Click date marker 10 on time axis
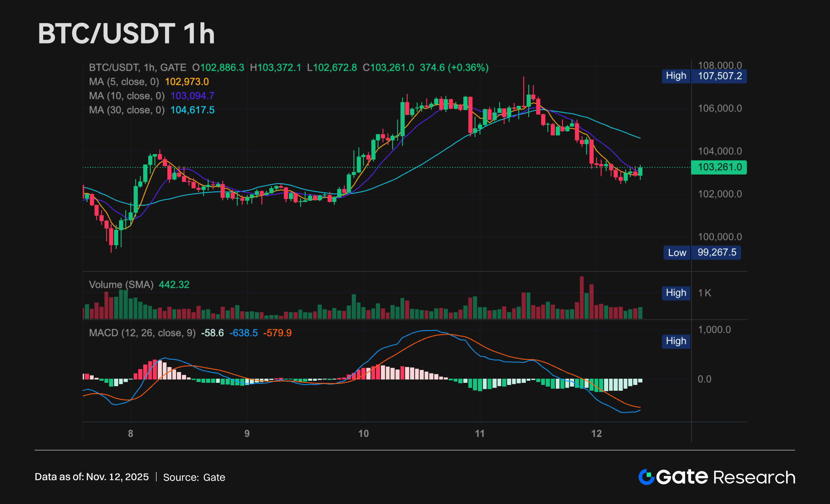 pos(364,434)
